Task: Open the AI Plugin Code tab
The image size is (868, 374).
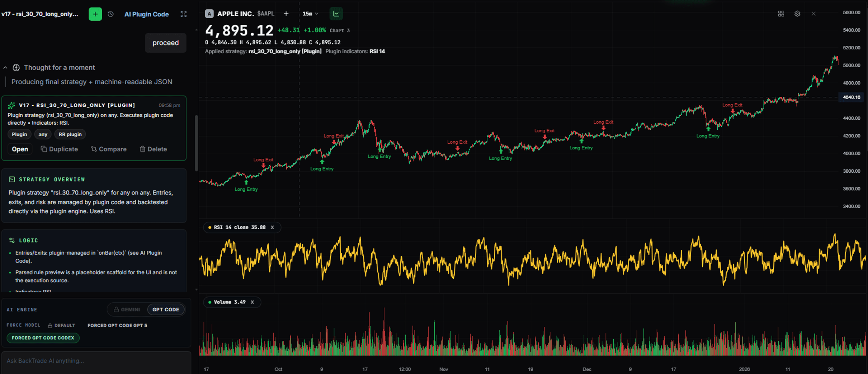Action: coord(146,14)
